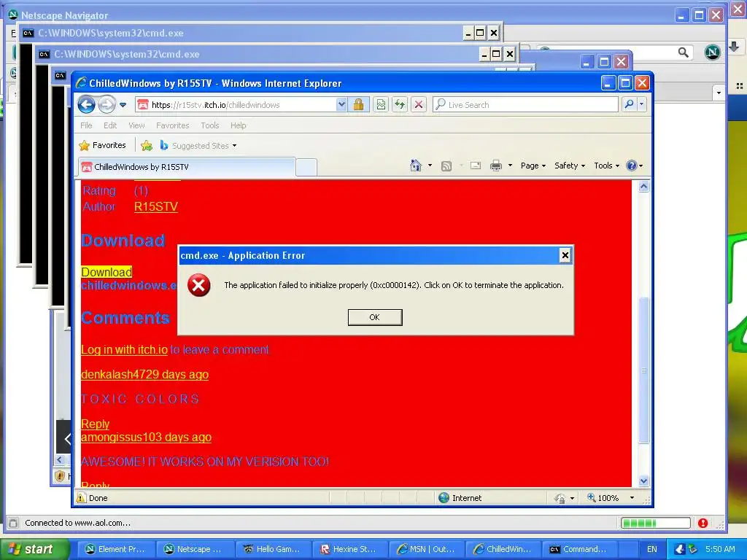Click the red alert icon in Netscape status bar
The height and width of the screenshot is (560, 747).
(x=703, y=523)
